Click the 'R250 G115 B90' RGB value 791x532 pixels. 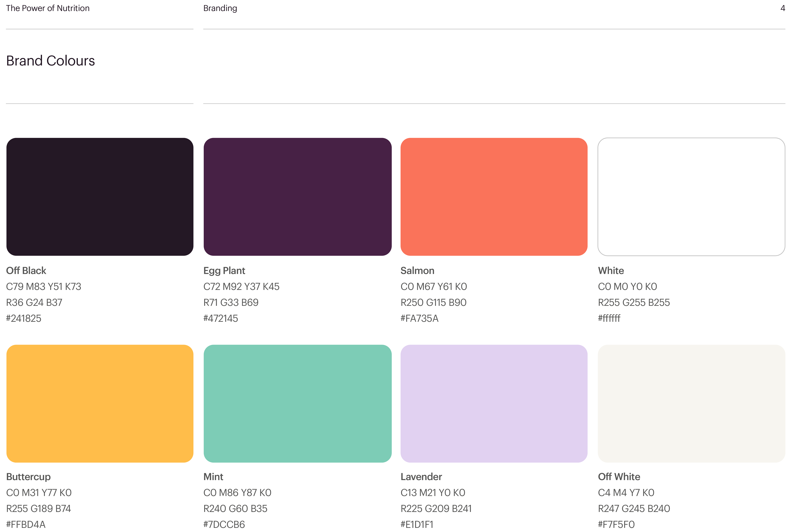tap(434, 302)
